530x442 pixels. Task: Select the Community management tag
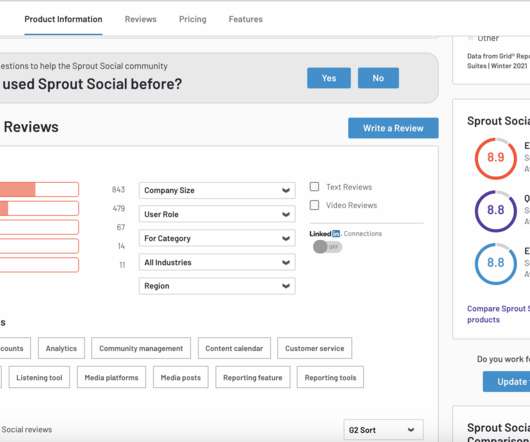click(x=141, y=348)
